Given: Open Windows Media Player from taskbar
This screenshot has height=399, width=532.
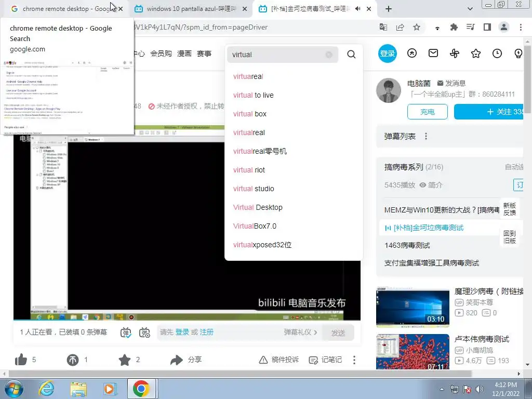Looking at the screenshot, I should point(110,389).
